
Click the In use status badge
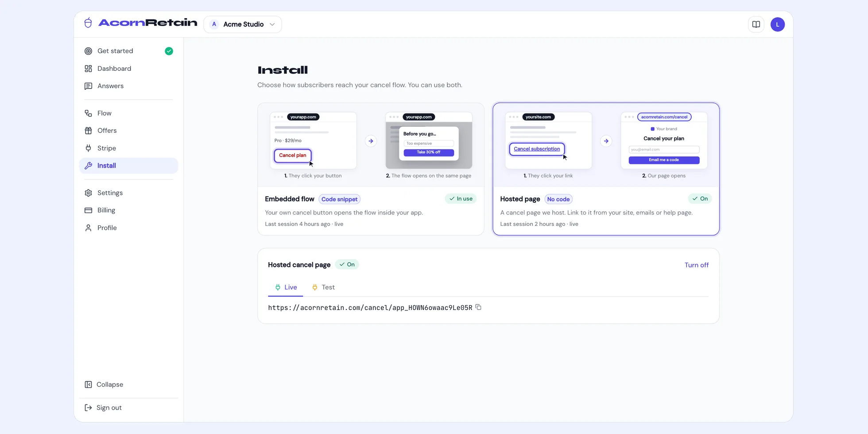(x=461, y=198)
